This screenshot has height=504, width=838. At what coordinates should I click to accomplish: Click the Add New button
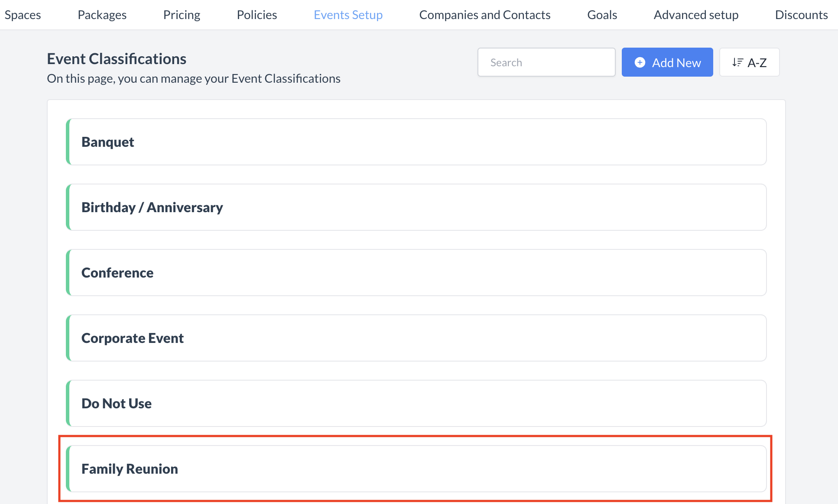(667, 62)
